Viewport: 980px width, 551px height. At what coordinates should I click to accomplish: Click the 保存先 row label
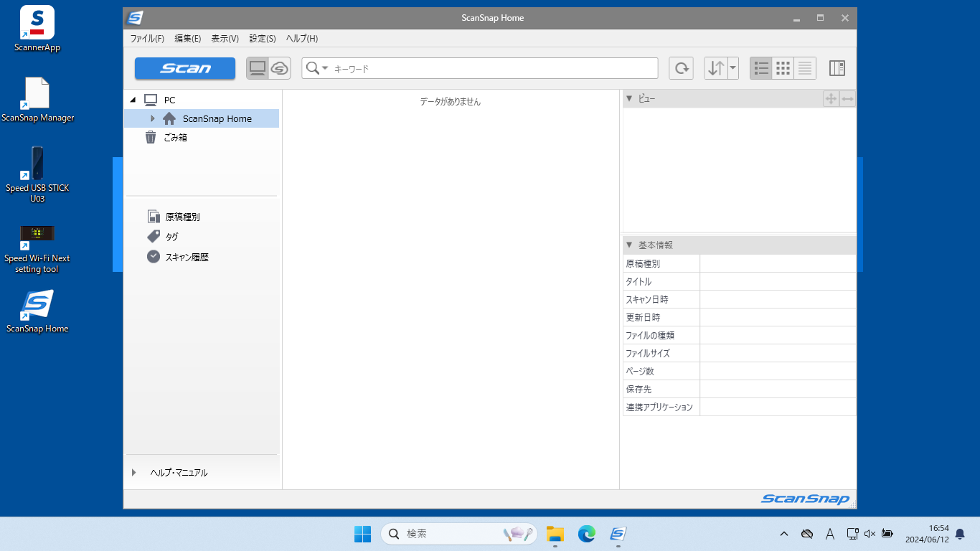(639, 389)
